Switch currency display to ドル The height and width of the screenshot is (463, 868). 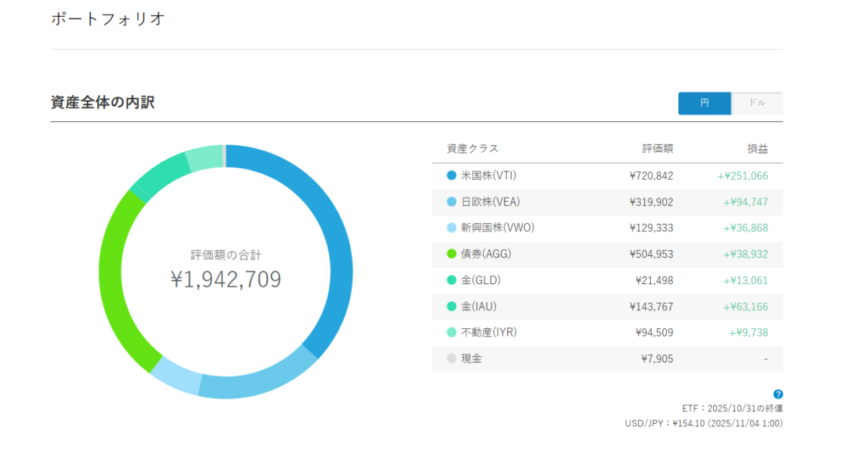click(757, 103)
